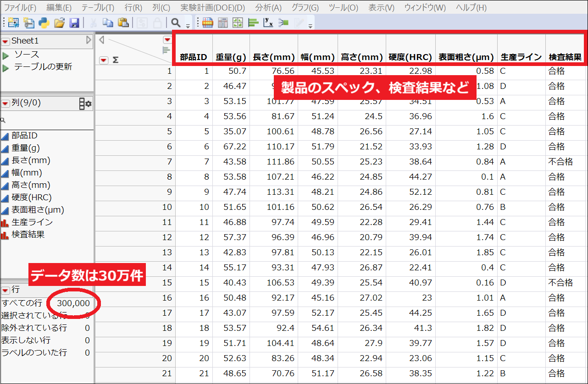Click the Cut scissors icon
The width and height of the screenshot is (588, 384).
[x=93, y=22]
